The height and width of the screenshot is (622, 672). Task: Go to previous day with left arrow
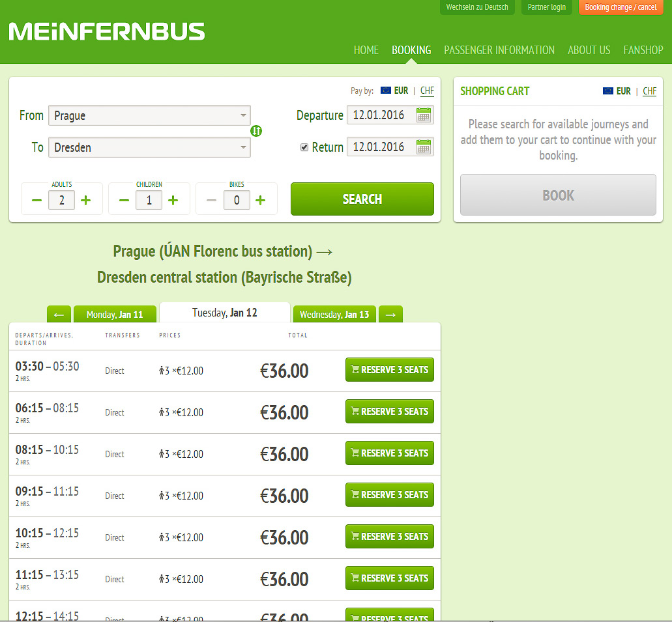(x=59, y=315)
